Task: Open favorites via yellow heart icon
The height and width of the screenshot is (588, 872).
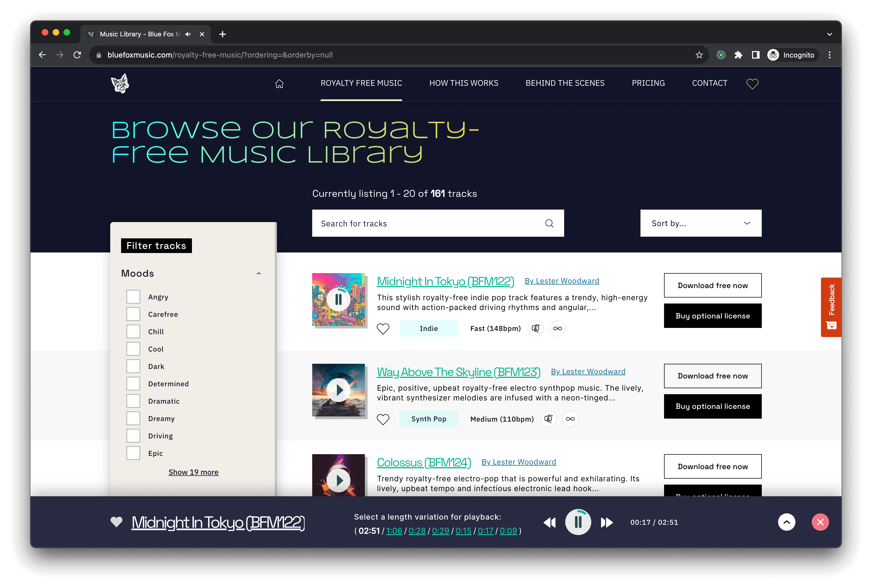Action: pyautogui.click(x=752, y=84)
